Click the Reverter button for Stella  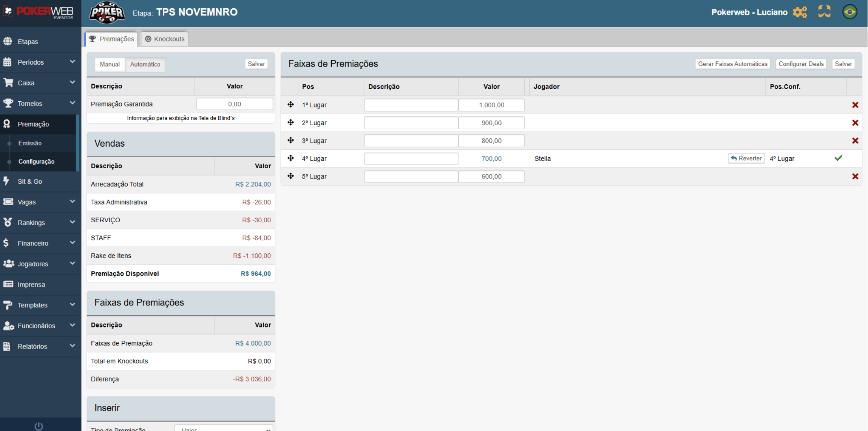click(746, 158)
